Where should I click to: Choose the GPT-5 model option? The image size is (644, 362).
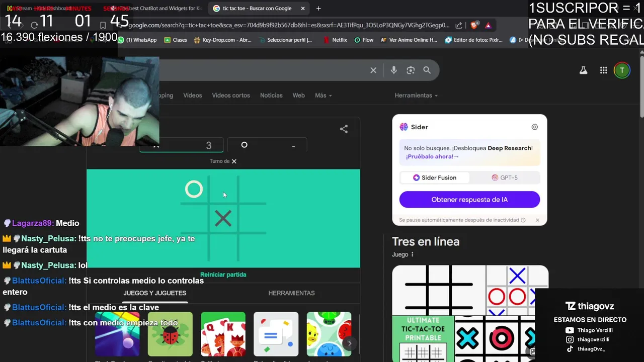click(x=505, y=177)
